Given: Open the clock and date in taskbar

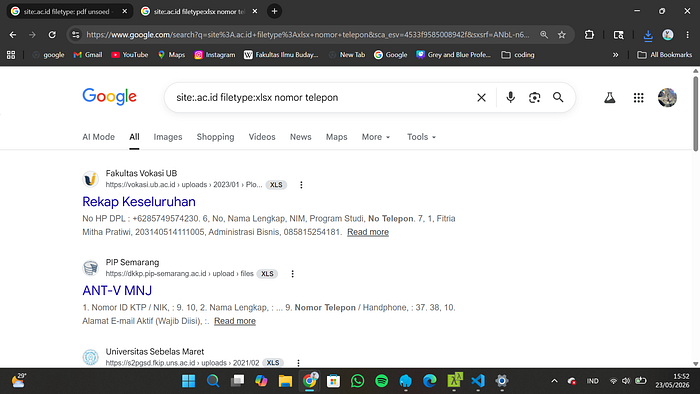Looking at the screenshot, I should [672, 381].
